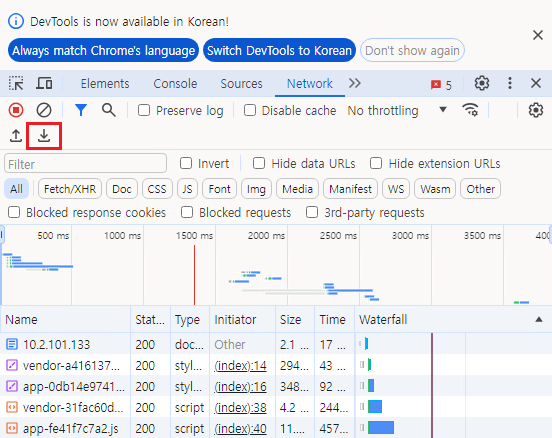Click Don't show again button
Image resolution: width=552 pixels, height=438 pixels.
click(412, 50)
